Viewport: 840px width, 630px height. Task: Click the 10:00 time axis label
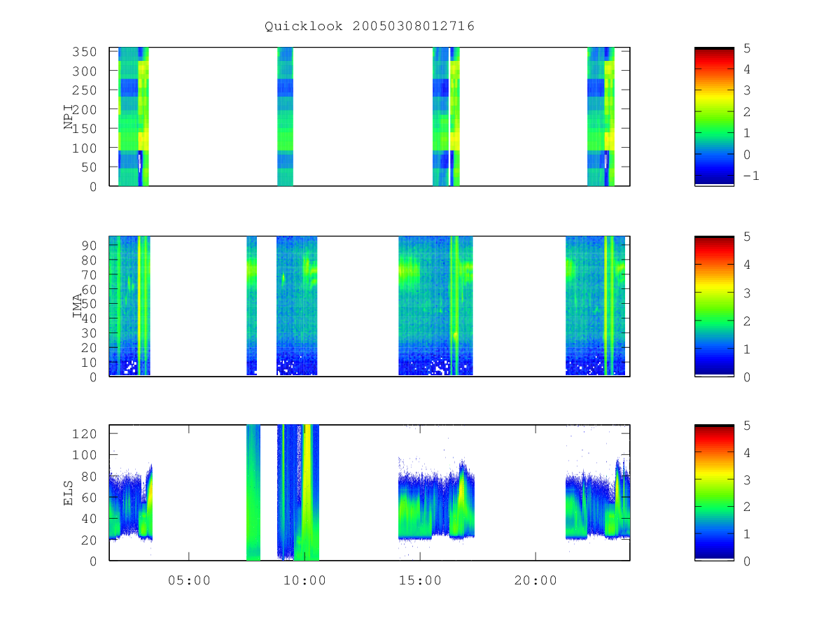(x=304, y=580)
